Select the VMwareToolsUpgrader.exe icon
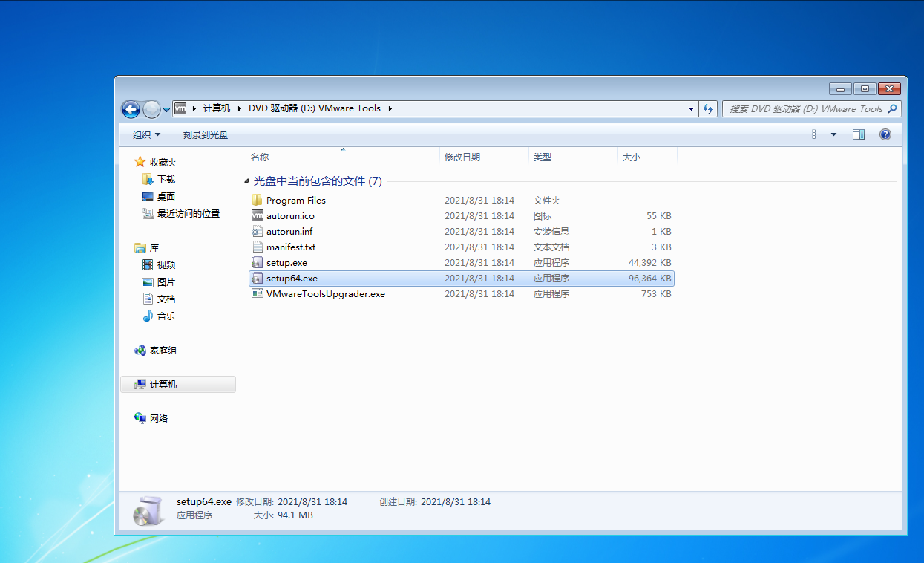The width and height of the screenshot is (924, 563). tap(258, 293)
